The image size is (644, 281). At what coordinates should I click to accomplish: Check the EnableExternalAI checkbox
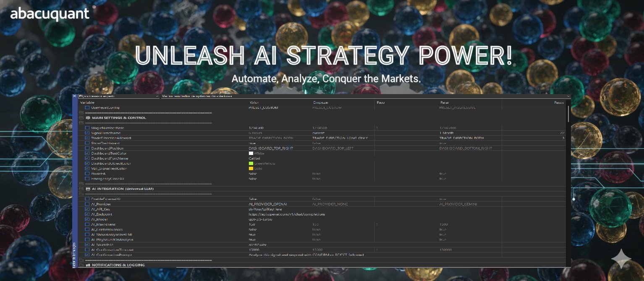87,199
